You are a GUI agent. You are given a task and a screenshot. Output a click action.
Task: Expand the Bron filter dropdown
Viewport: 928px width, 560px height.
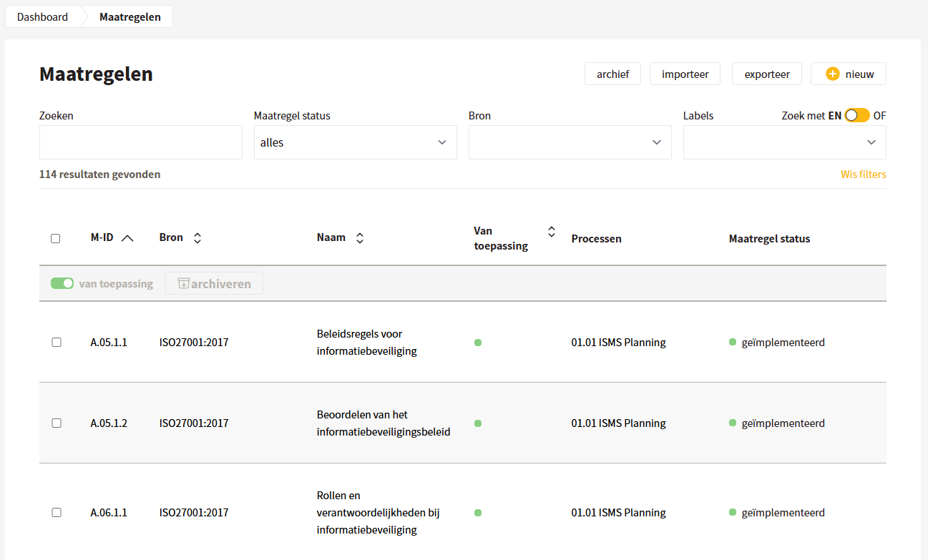click(570, 142)
